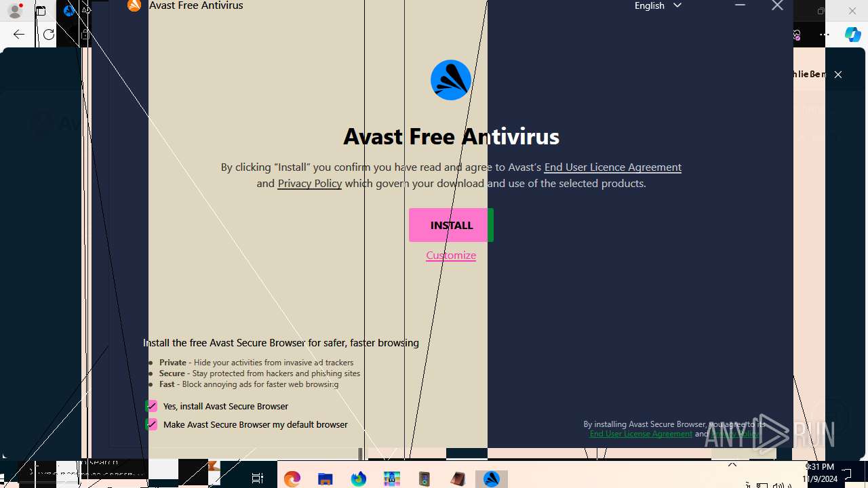
Task: Open File Explorer from the taskbar
Action: point(325,479)
